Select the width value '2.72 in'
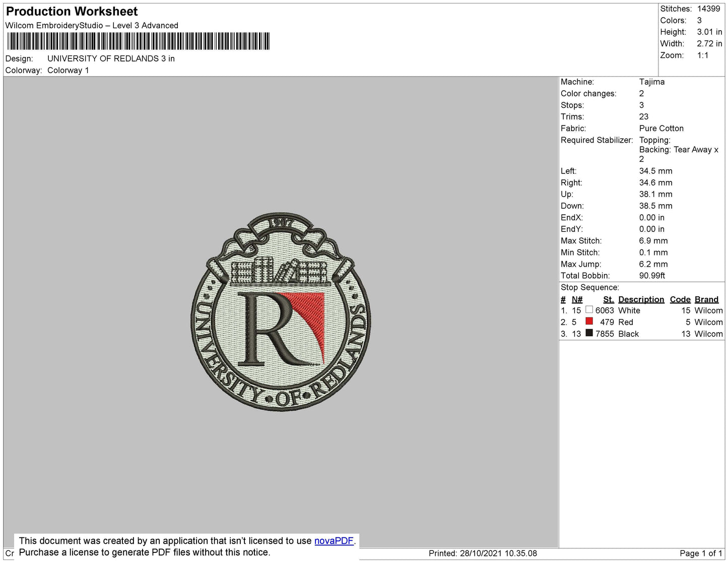Image resolution: width=728 pixels, height=563 pixels. [x=710, y=44]
